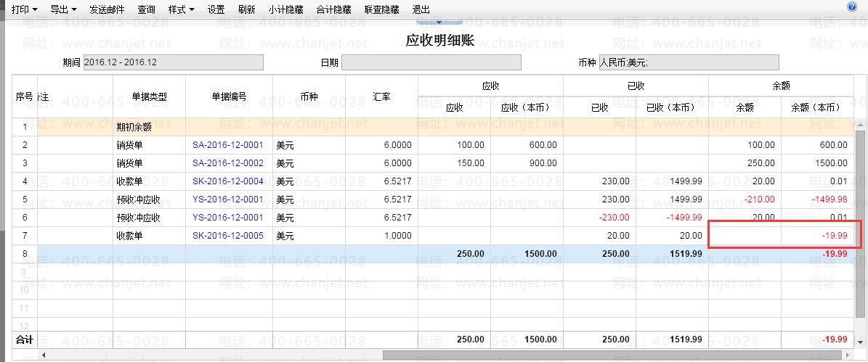Click the 应收（本币） column header
This screenshot has width=868, height=362.
527,108
